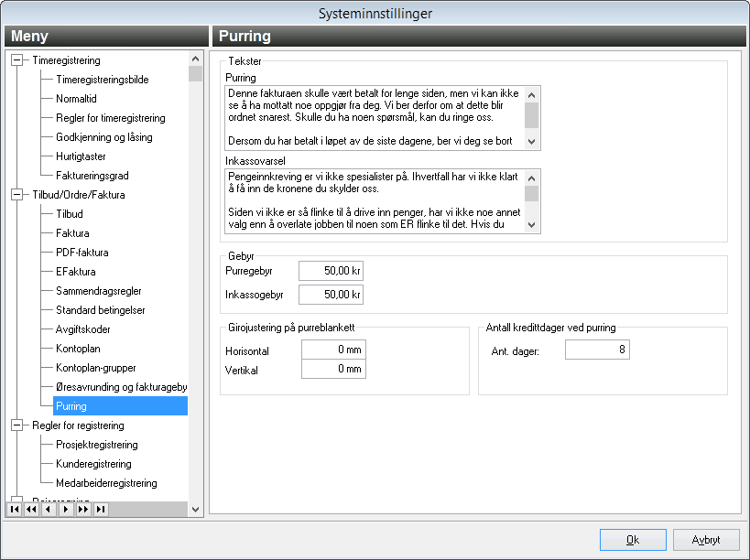Click the down arrow of Inkassovarsel text scrollbar
This screenshot has height=560, width=750.
pyautogui.click(x=531, y=224)
